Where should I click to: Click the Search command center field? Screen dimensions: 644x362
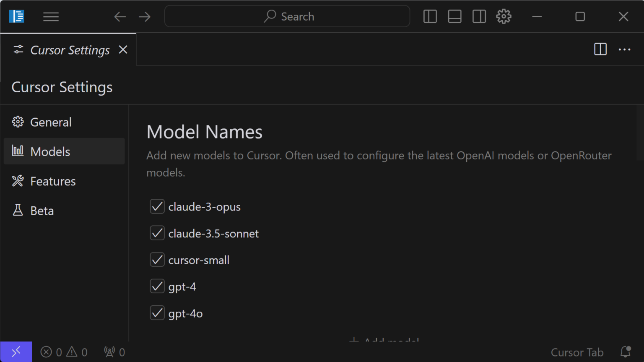click(x=287, y=16)
